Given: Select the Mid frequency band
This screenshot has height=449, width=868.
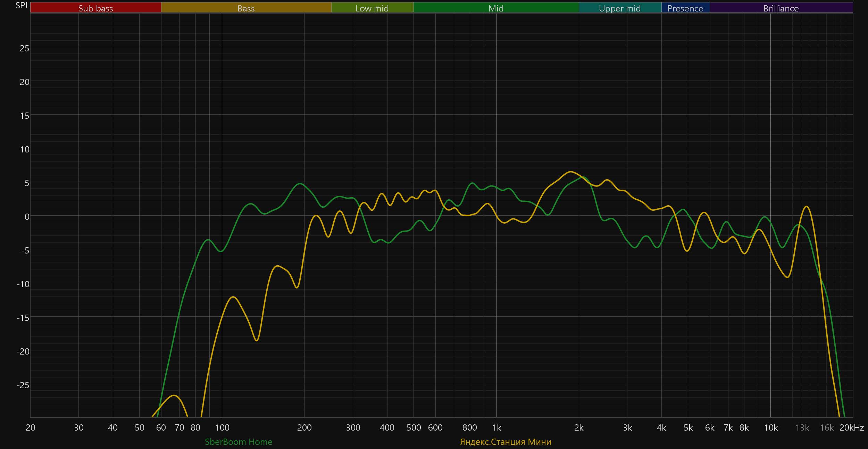Looking at the screenshot, I should (496, 8).
